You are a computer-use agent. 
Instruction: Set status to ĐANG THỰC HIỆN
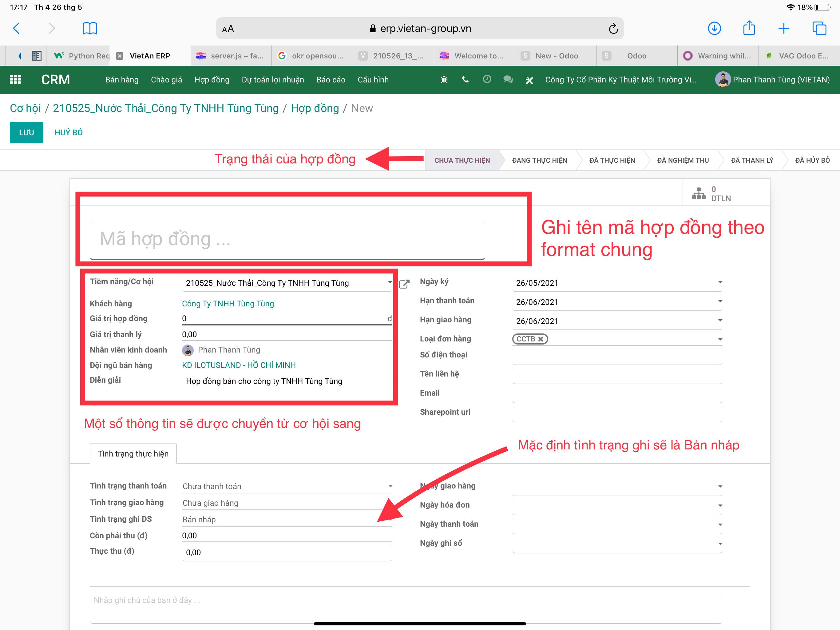point(539,160)
